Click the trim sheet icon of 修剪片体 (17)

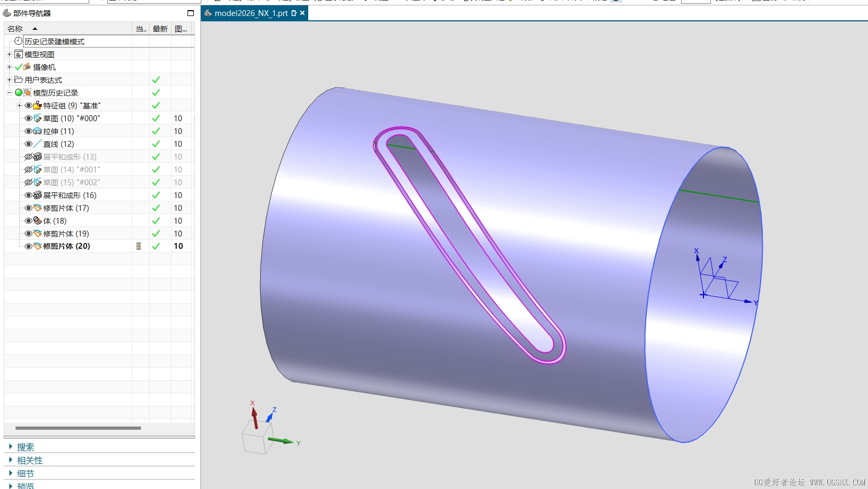pyautogui.click(x=37, y=208)
